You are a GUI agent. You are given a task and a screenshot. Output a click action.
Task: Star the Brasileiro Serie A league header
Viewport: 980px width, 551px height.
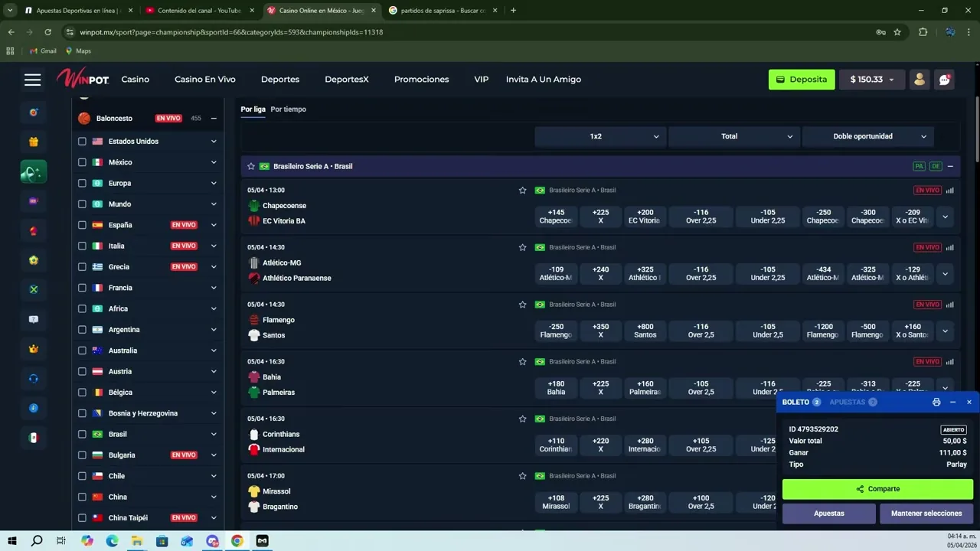(251, 166)
